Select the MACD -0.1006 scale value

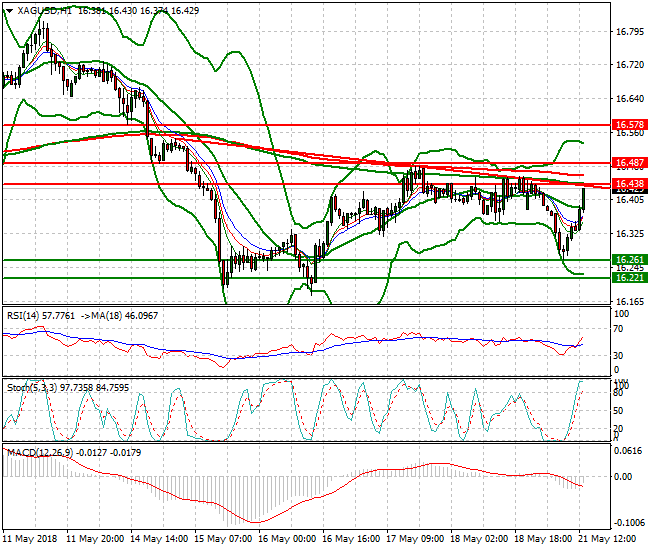(x=628, y=523)
